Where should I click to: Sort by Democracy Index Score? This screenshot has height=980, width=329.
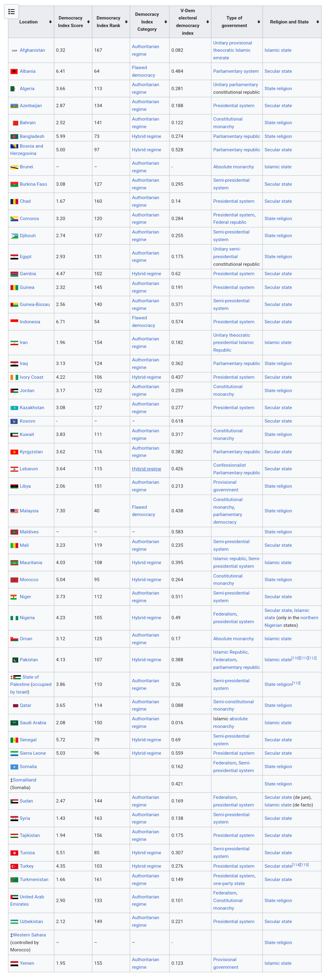[88, 22]
